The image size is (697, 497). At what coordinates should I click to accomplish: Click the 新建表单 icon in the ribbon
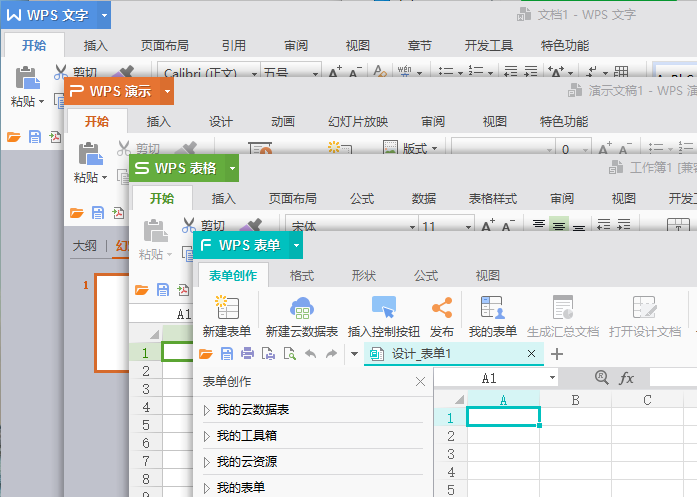(x=226, y=309)
